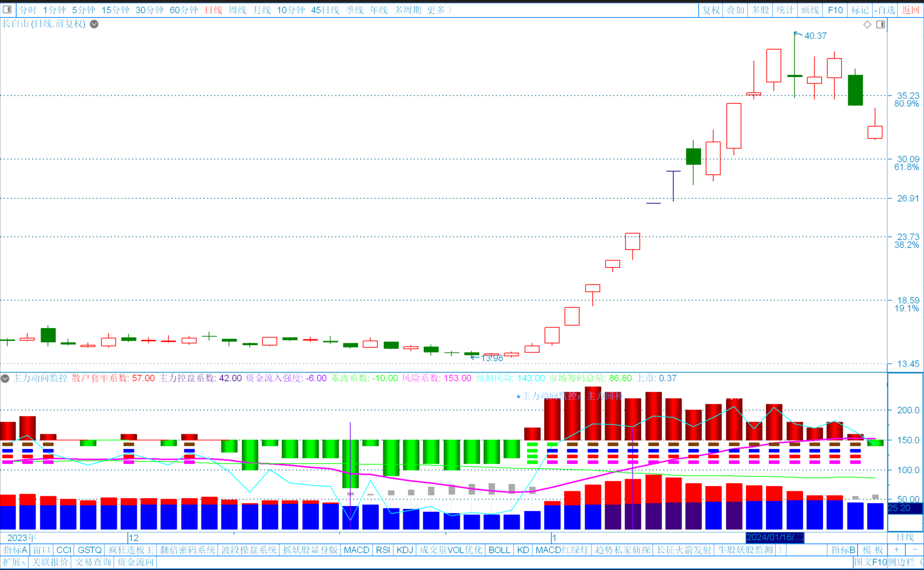Collapse the 侧边栏 sidebar toggle
The height and width of the screenshot is (570, 924).
[905, 562]
